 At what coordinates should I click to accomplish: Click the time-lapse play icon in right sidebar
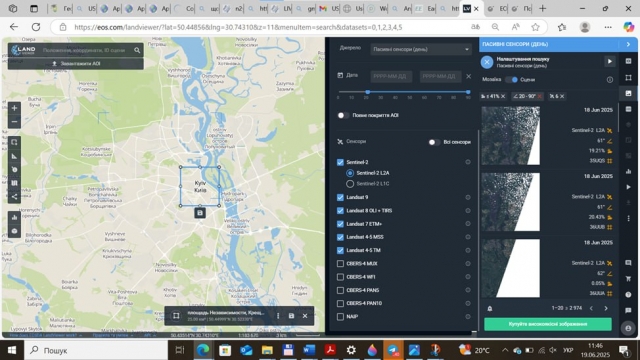[628, 187]
